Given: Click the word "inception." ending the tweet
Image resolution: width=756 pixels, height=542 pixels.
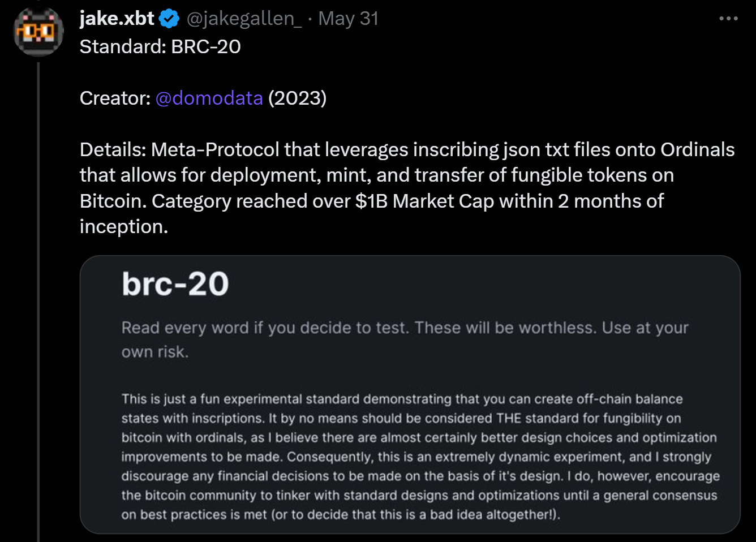Looking at the screenshot, I should 124,226.
